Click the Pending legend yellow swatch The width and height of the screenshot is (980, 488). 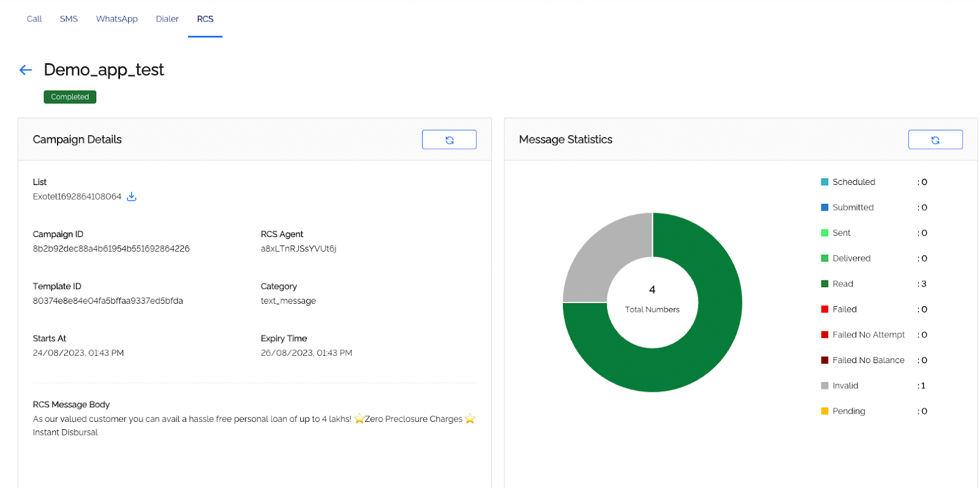pos(824,411)
